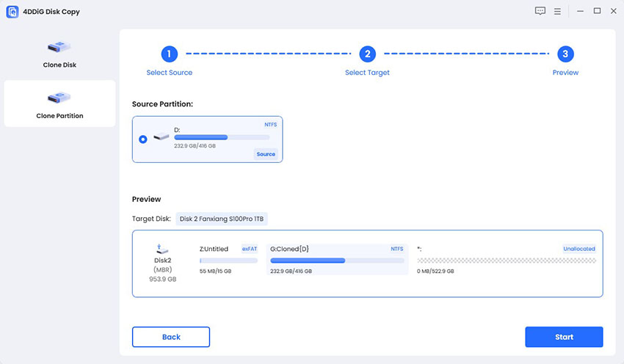
Task: Click the G:Cloned(D) usage bar
Action: (337, 261)
